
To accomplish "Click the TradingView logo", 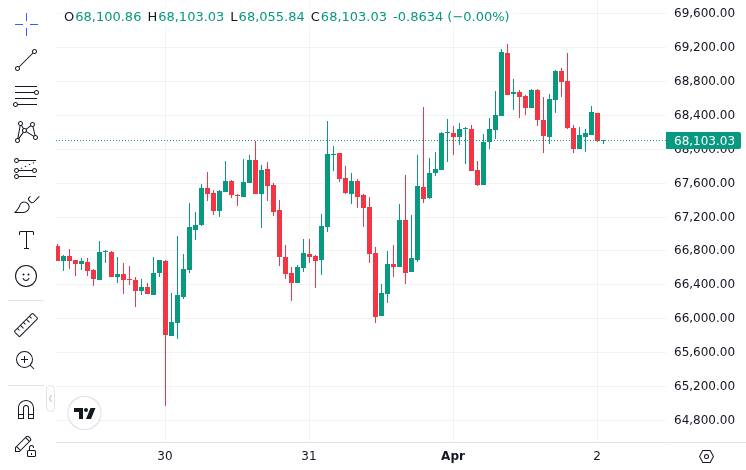I will pos(85,413).
